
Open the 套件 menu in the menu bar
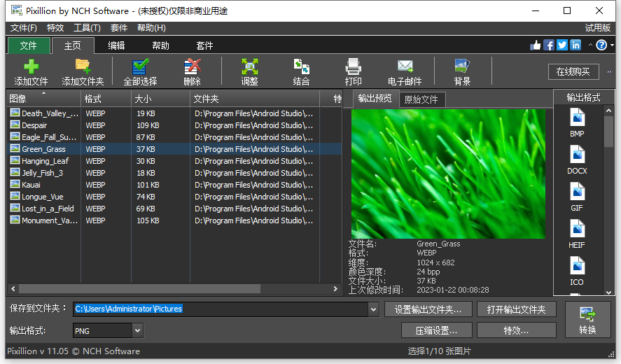[119, 28]
